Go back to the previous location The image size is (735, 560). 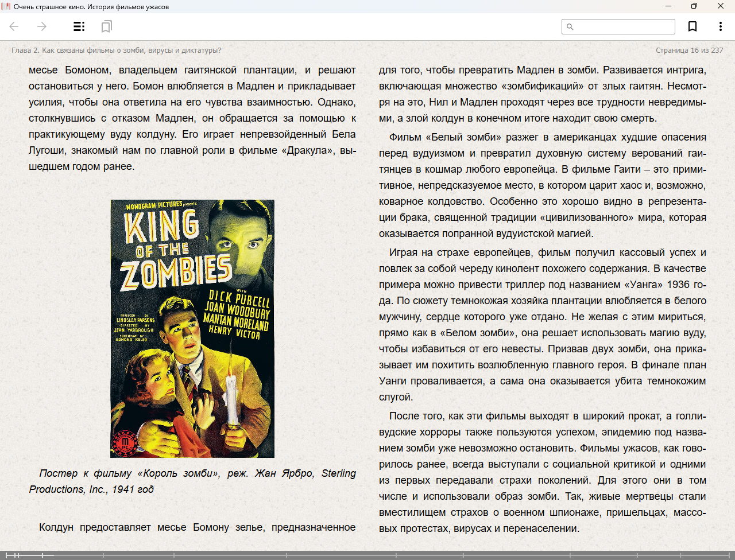(14, 26)
